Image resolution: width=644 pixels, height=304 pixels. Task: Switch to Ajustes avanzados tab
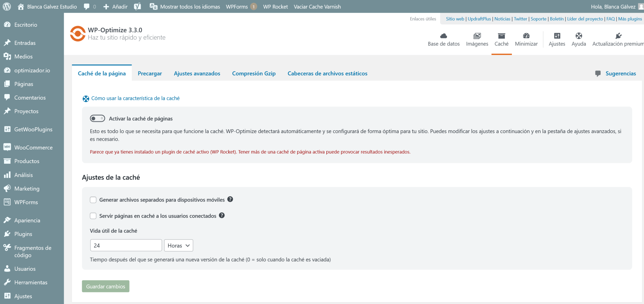197,73
